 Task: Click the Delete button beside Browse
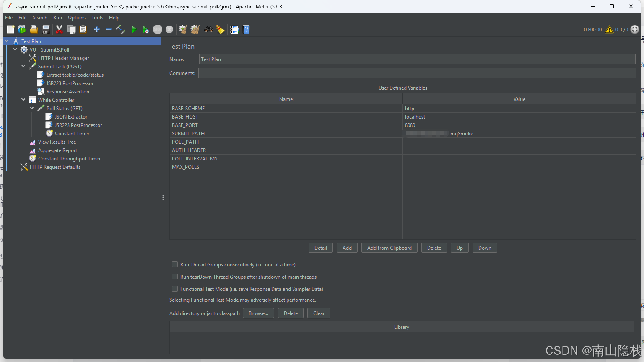291,313
